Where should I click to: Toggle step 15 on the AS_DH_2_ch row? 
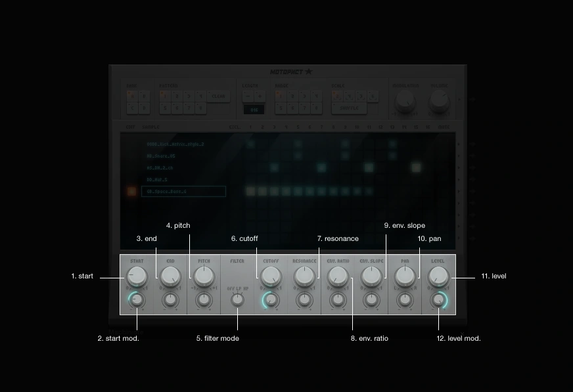click(x=416, y=167)
